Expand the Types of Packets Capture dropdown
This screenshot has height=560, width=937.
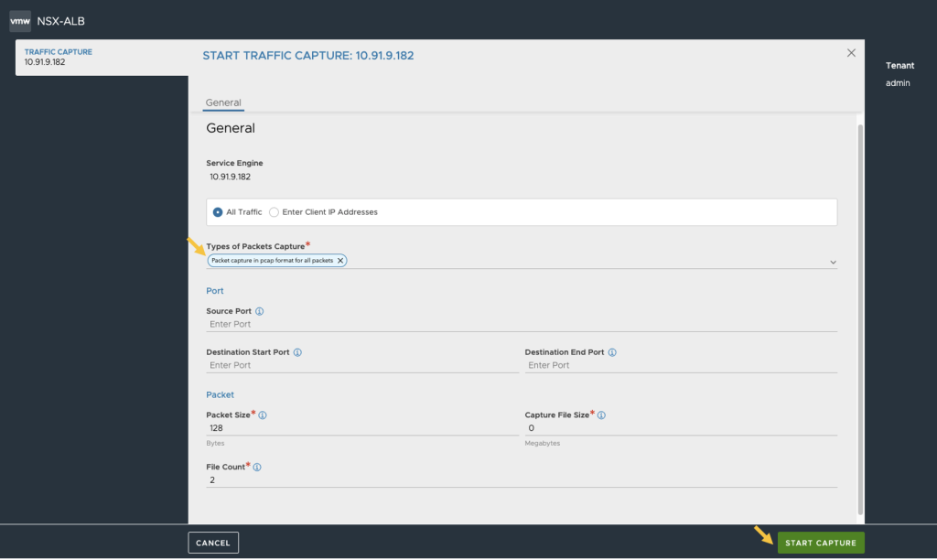click(x=833, y=262)
